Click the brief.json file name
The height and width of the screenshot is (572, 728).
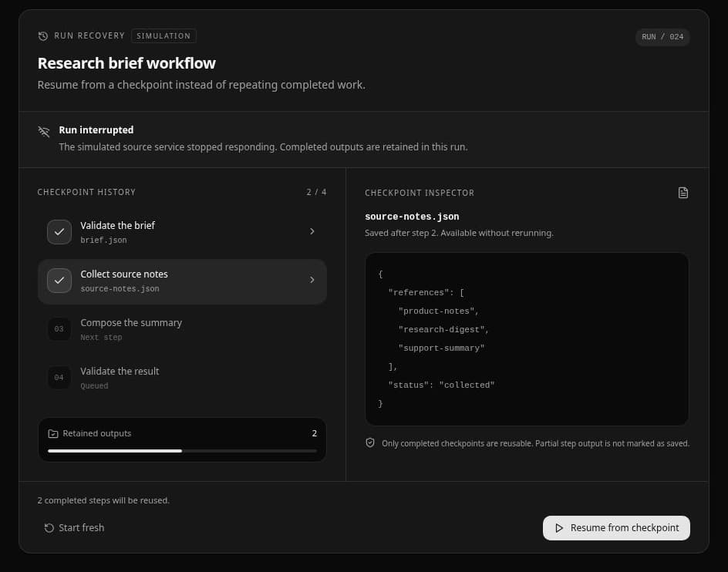click(x=103, y=240)
